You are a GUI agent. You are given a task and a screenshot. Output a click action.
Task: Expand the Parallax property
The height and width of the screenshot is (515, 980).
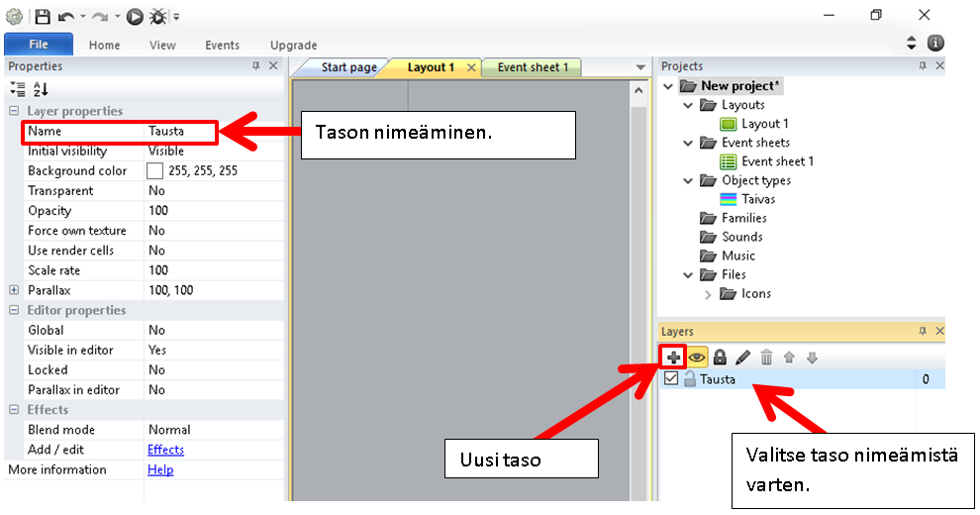coord(14,290)
